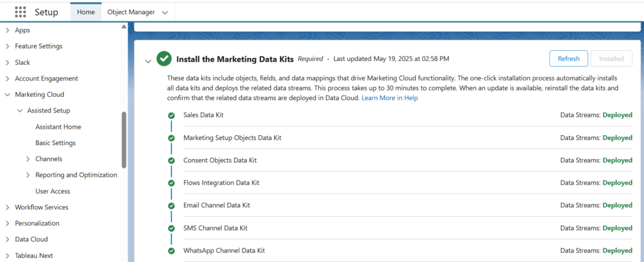The width and height of the screenshot is (644, 262).
Task: Expand the Data Cloud tree node
Action: [8, 239]
